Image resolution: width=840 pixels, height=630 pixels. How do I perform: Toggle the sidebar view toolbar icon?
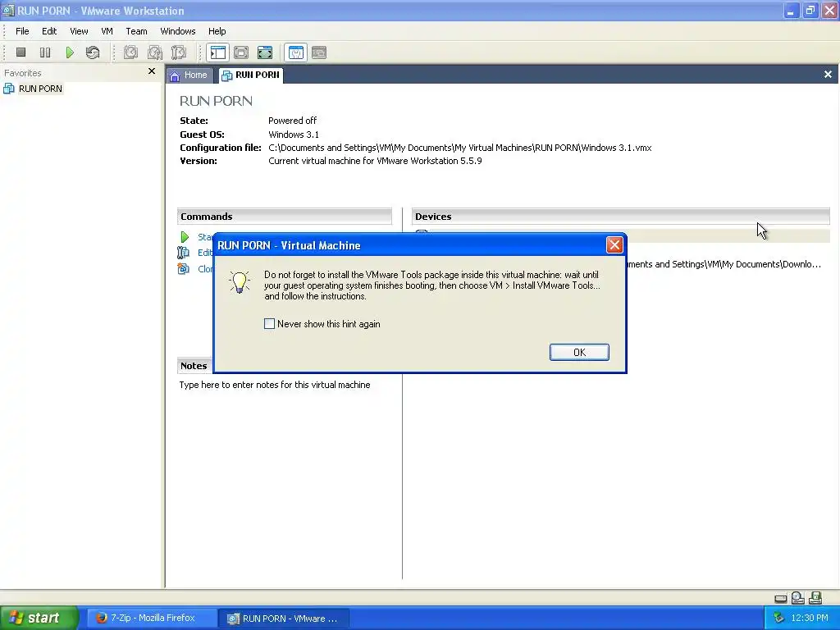[x=218, y=52]
